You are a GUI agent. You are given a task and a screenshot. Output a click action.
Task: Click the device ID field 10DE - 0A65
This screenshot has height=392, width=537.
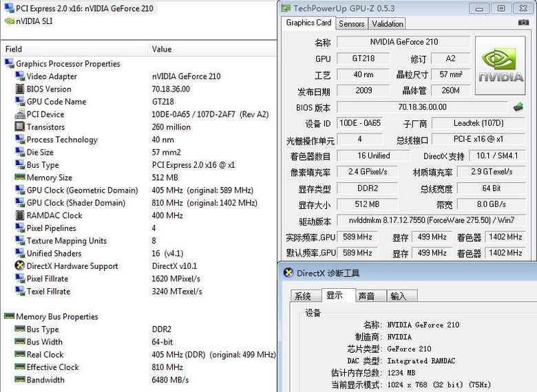[x=359, y=123]
